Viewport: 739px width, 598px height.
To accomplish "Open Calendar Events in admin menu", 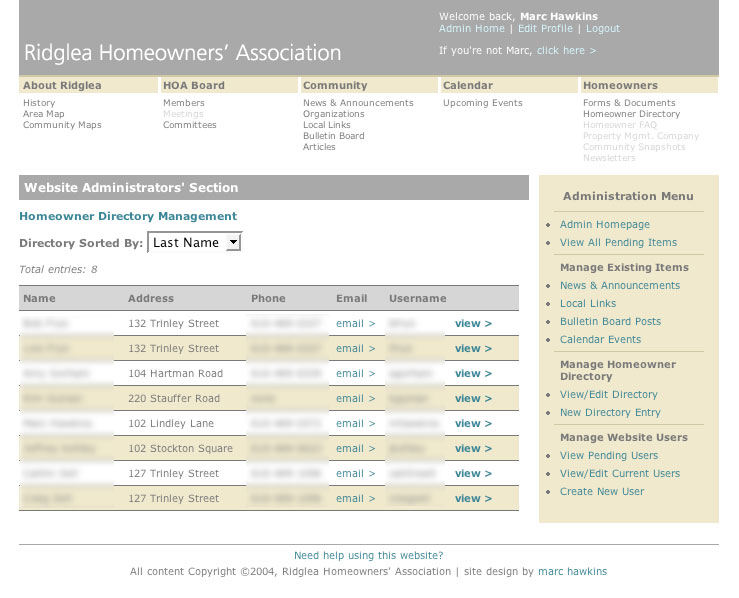I will pos(600,340).
